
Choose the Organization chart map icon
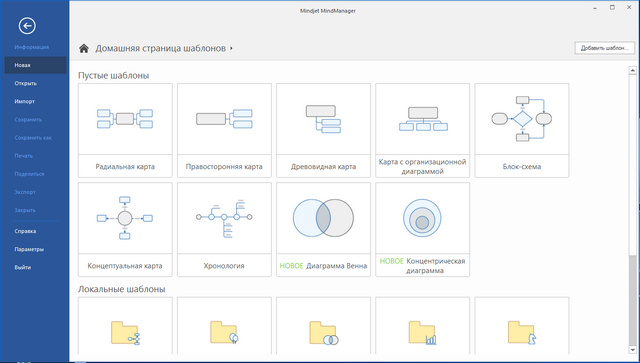[423, 119]
